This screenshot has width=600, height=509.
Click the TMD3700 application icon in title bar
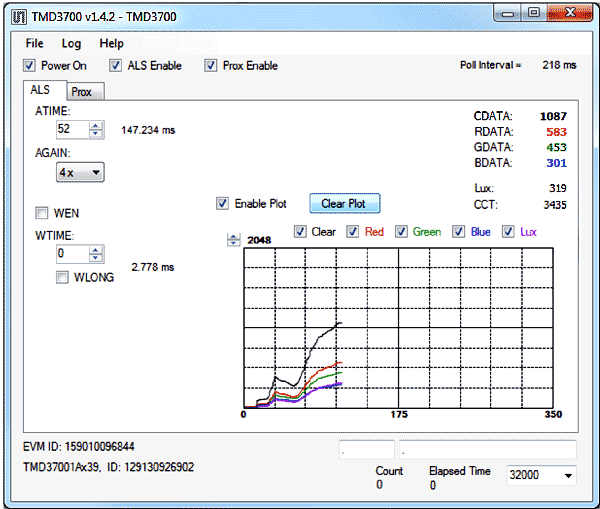[19, 17]
